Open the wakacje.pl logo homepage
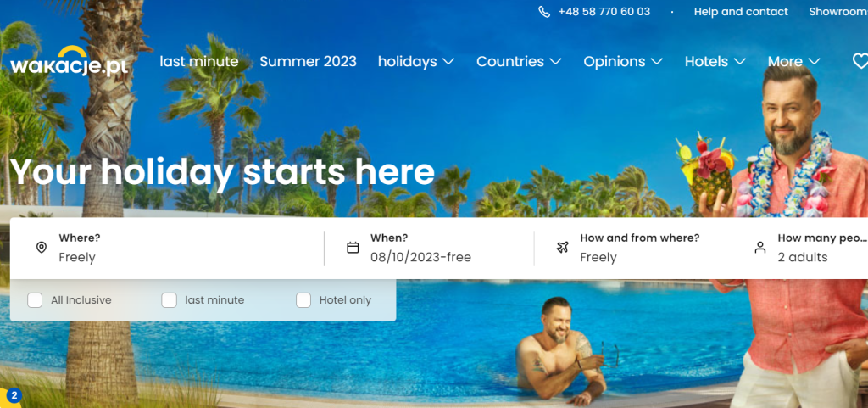The image size is (868, 408). coord(70,61)
